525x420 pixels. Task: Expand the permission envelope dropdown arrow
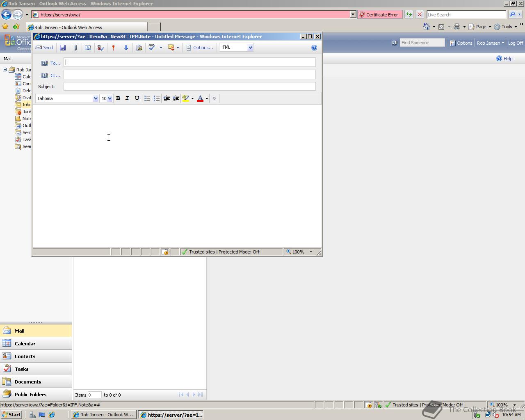[x=178, y=48]
